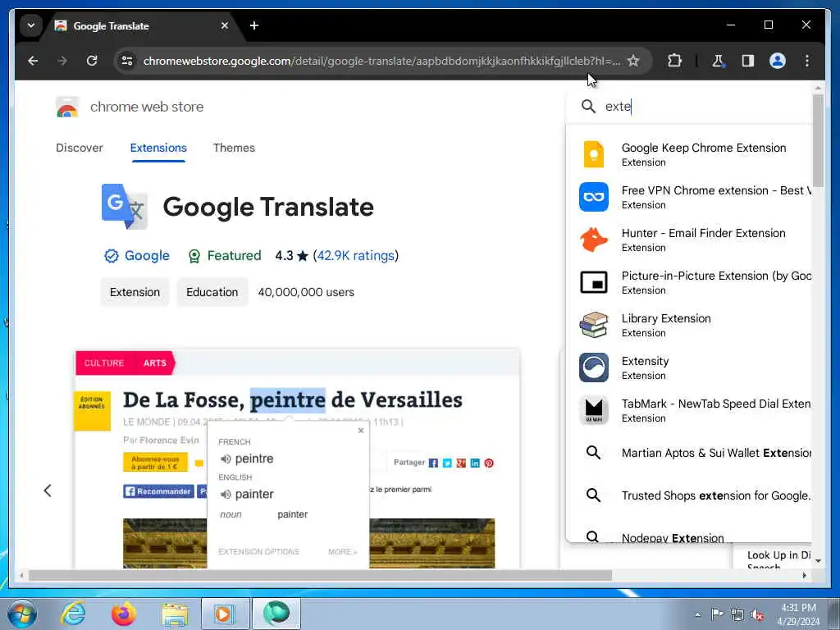Click the Google Translate extension logo
This screenshot has height=630, width=840.
(x=125, y=207)
